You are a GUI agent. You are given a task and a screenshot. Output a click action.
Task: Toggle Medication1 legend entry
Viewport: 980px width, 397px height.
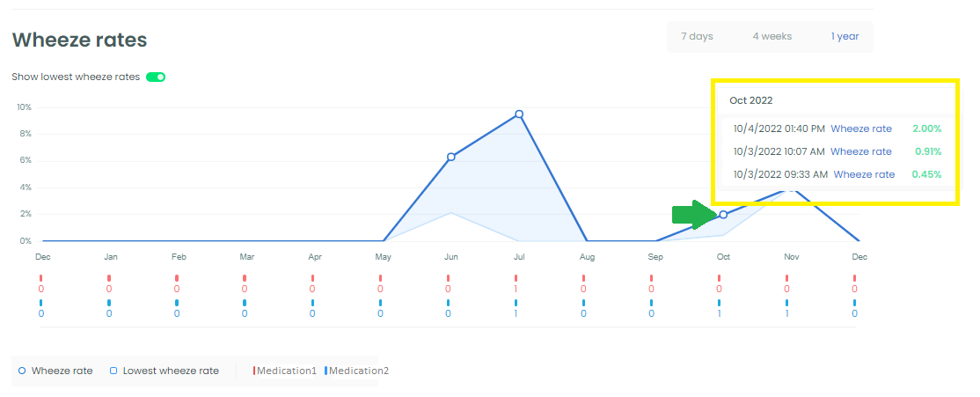[284, 371]
